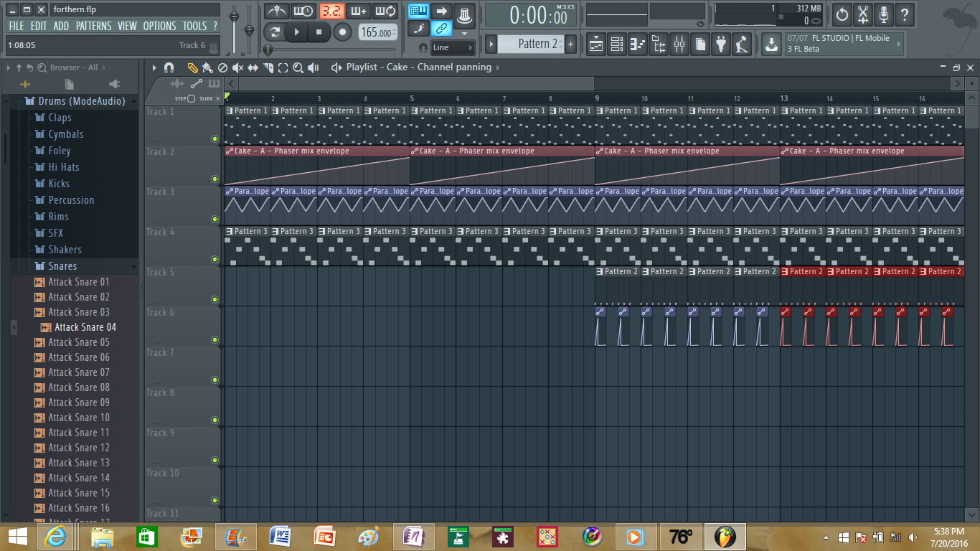The height and width of the screenshot is (551, 980).
Task: Click the countdown before recording icon
Action: [331, 11]
